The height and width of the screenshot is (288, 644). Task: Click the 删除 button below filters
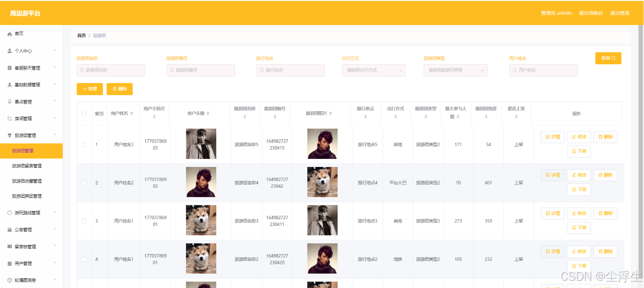[x=120, y=89]
